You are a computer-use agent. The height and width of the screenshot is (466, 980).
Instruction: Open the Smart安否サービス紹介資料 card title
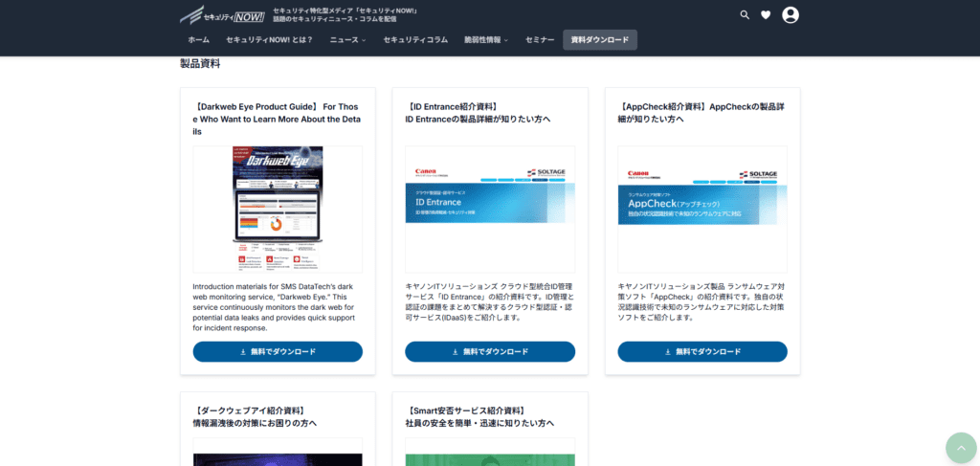click(x=479, y=416)
